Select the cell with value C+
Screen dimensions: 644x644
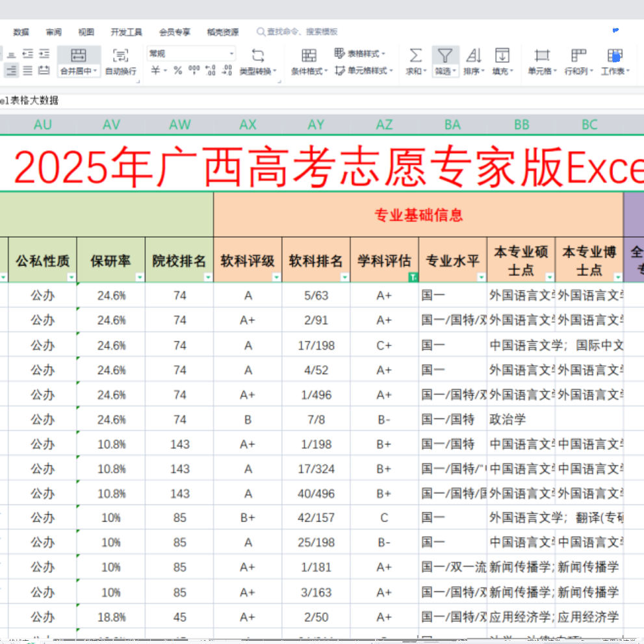pyautogui.click(x=385, y=346)
